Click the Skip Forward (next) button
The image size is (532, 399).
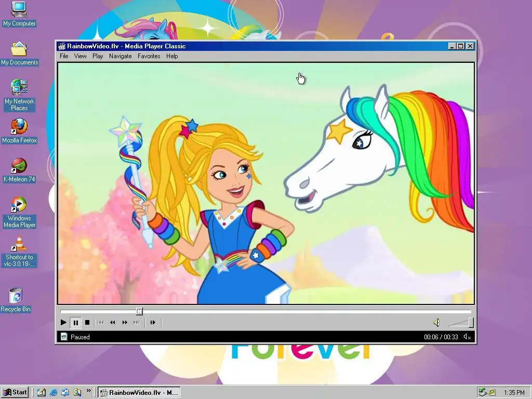137,322
